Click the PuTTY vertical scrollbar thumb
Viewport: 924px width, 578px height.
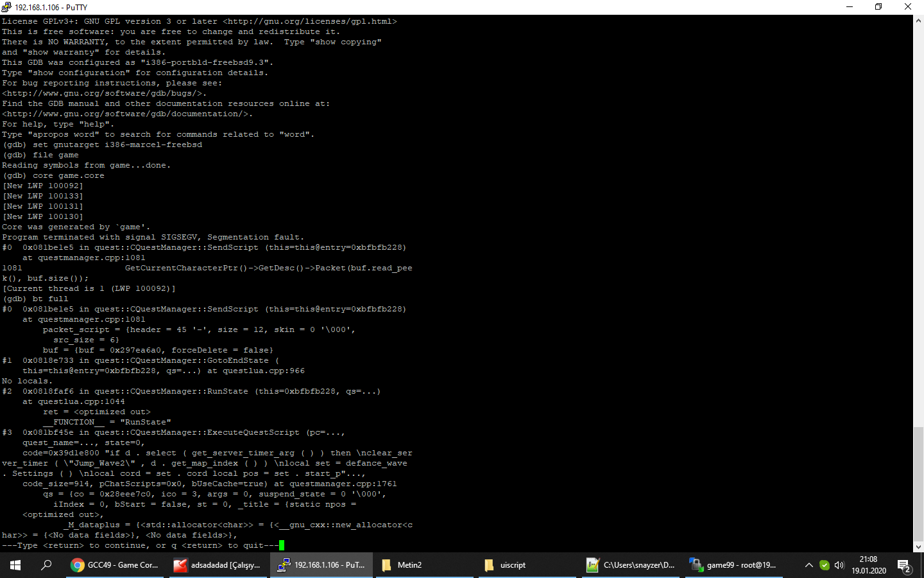[x=918, y=484]
